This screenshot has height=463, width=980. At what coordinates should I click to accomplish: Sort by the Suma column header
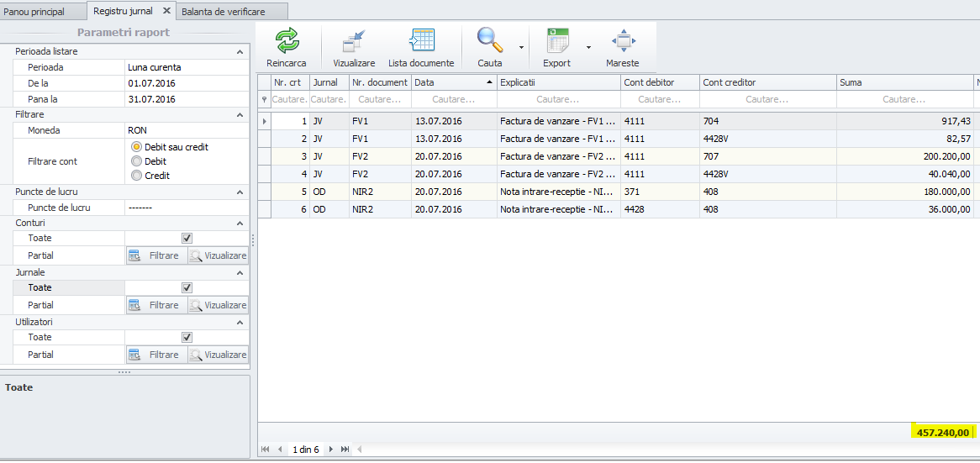[x=905, y=82]
